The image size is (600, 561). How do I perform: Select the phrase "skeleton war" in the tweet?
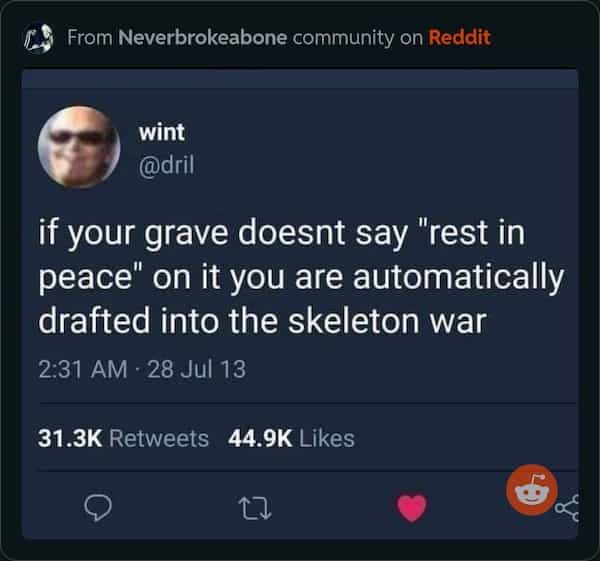point(387,321)
